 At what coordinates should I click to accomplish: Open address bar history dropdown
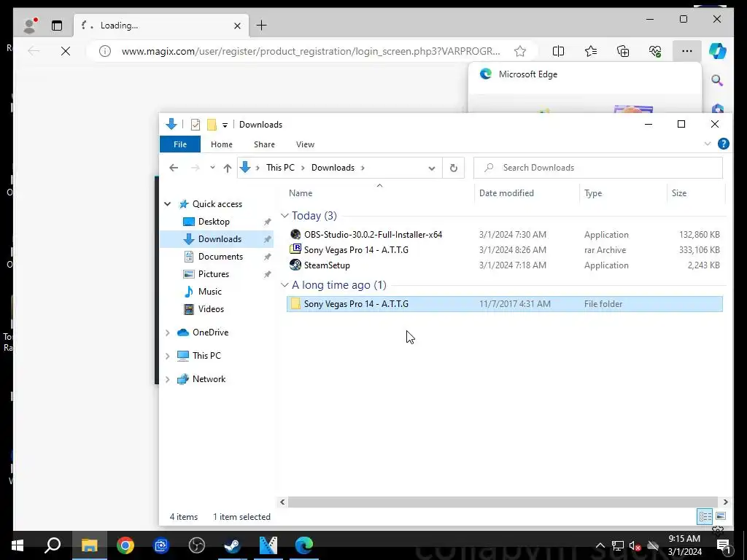tap(432, 168)
